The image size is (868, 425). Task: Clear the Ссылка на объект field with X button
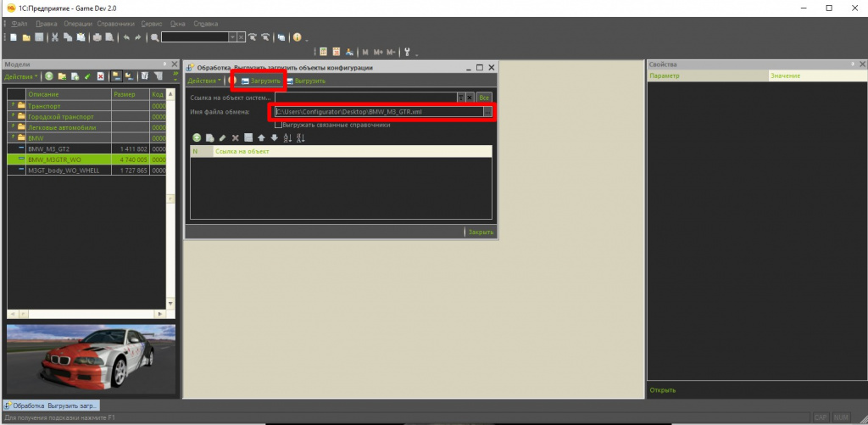point(470,98)
